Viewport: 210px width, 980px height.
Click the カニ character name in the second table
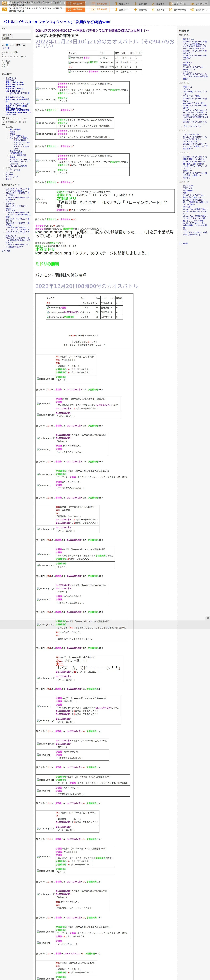pyautogui.click(x=48, y=303)
